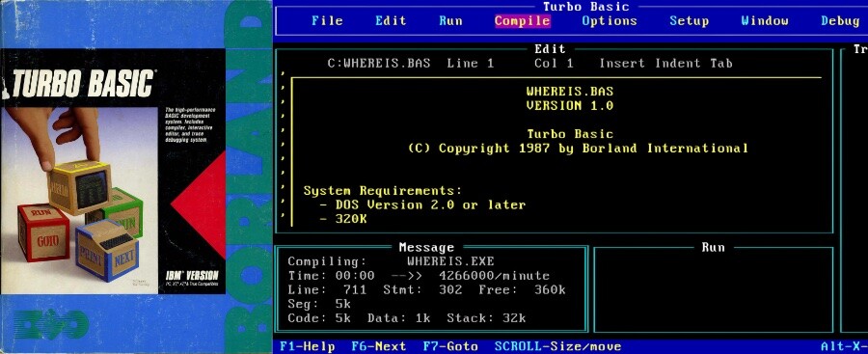Viewport: 868px width, 354px height.
Task: Click the Tab mode indicator
Action: (721, 63)
